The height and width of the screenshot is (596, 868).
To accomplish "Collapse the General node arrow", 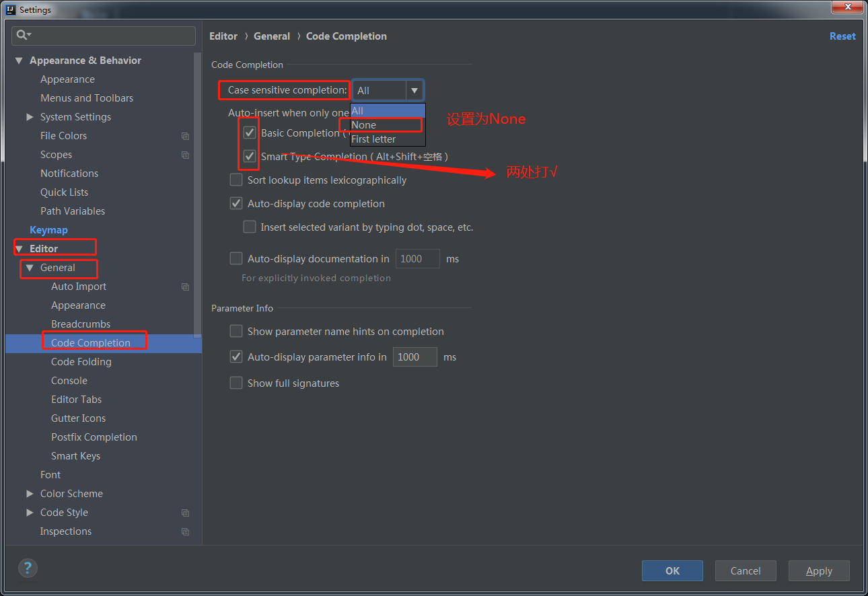I will pos(30,268).
